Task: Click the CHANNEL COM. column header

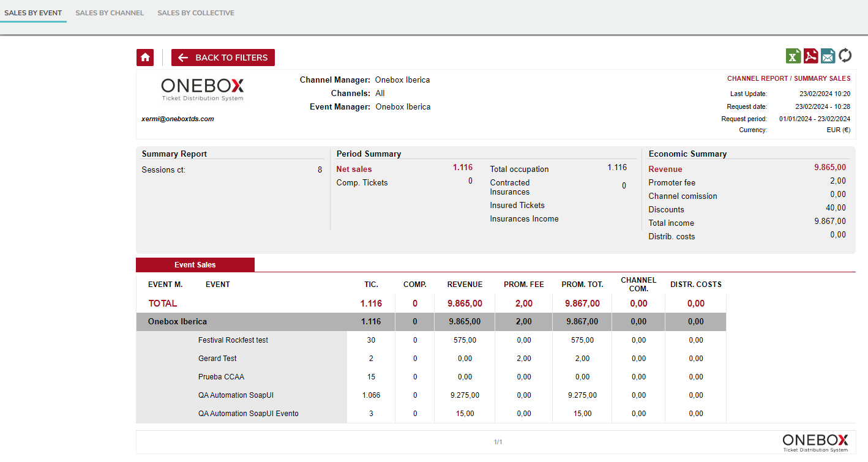Action: pyautogui.click(x=638, y=285)
